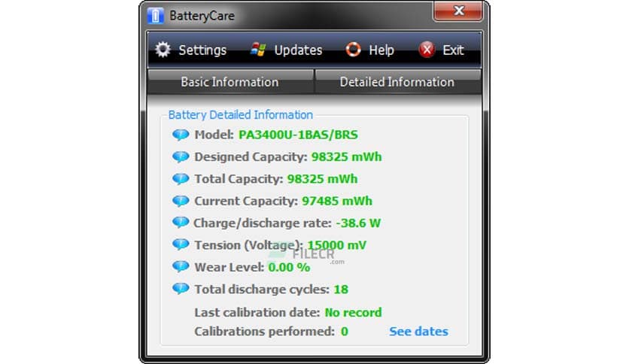Click the info bubble beside Tension (Voltage)

tap(181, 244)
